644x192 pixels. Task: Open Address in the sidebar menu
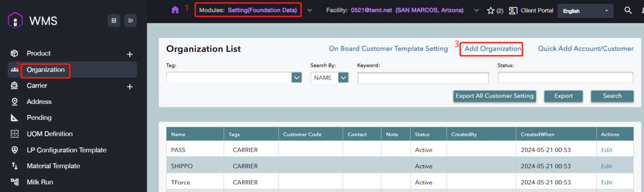tap(39, 101)
